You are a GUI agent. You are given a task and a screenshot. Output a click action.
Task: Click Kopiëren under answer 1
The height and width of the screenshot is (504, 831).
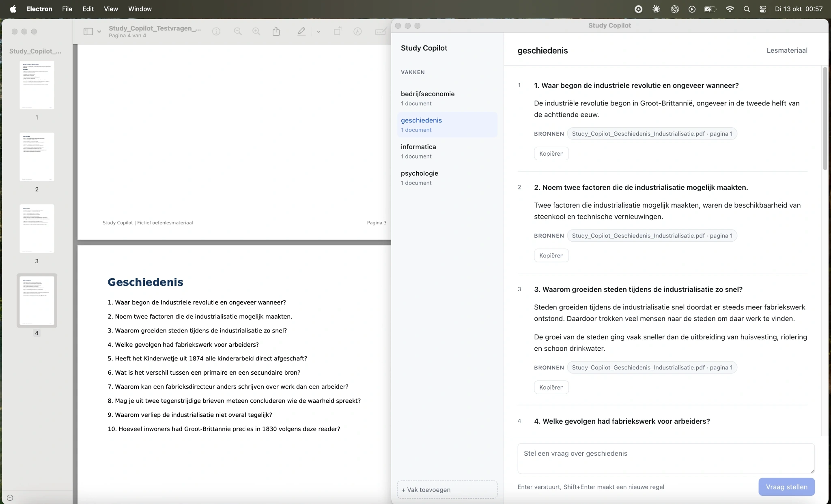click(551, 153)
